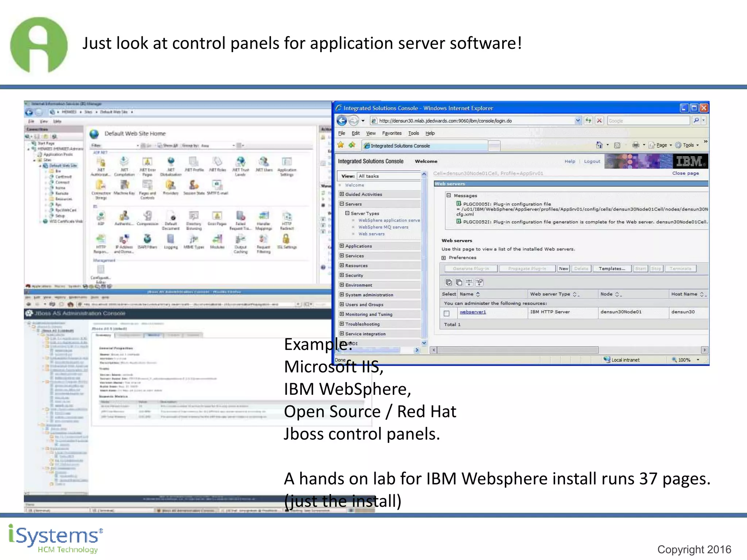The width and height of the screenshot is (747, 560).
Task: Collapse the Servers navigation section
Action: tap(342, 204)
